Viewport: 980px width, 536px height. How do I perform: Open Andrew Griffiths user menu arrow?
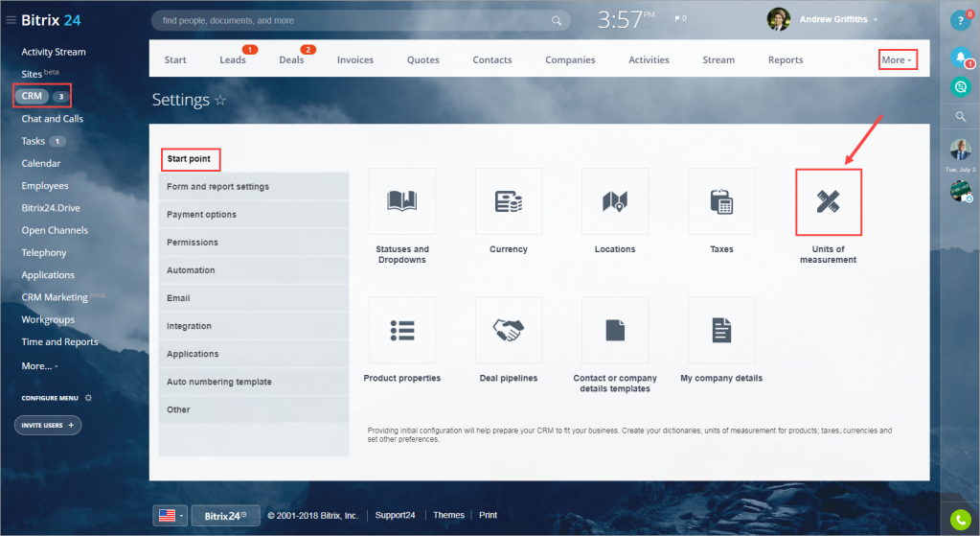pyautogui.click(x=875, y=20)
